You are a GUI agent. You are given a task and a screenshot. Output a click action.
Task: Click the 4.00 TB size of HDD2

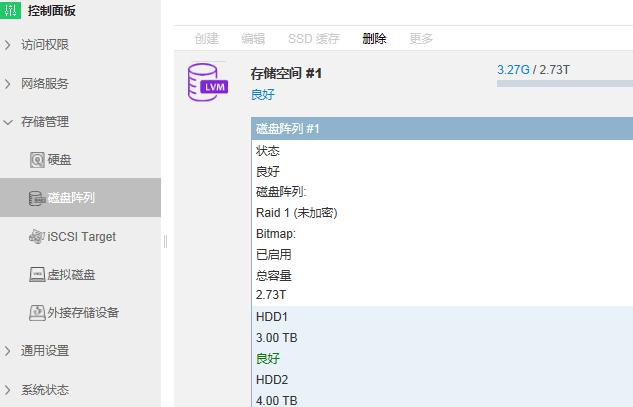click(277, 401)
